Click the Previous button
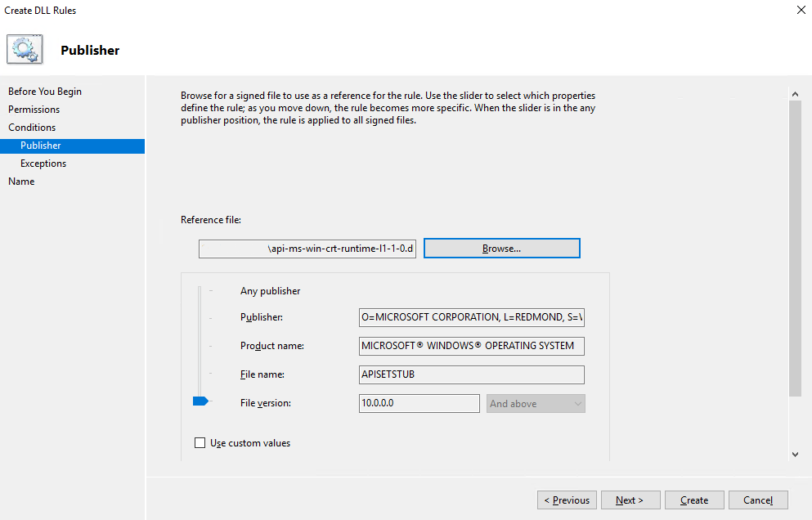 pyautogui.click(x=567, y=500)
